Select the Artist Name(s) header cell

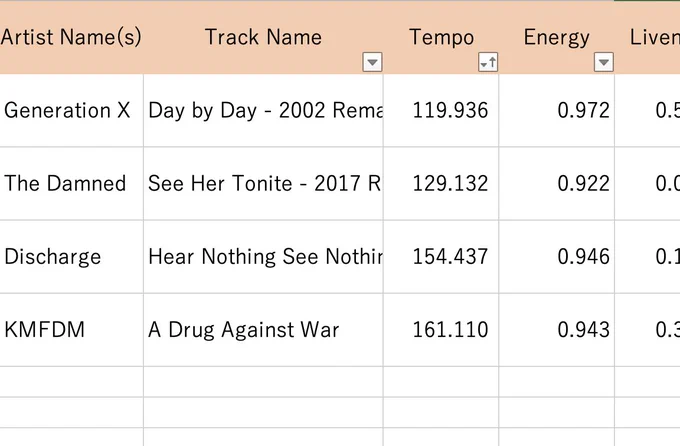[x=72, y=37]
